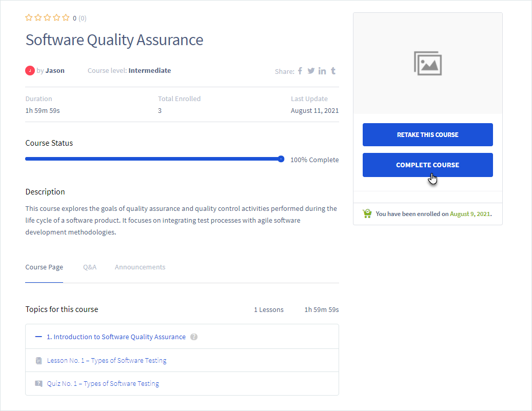Share course via LinkedIn icon

coord(322,71)
